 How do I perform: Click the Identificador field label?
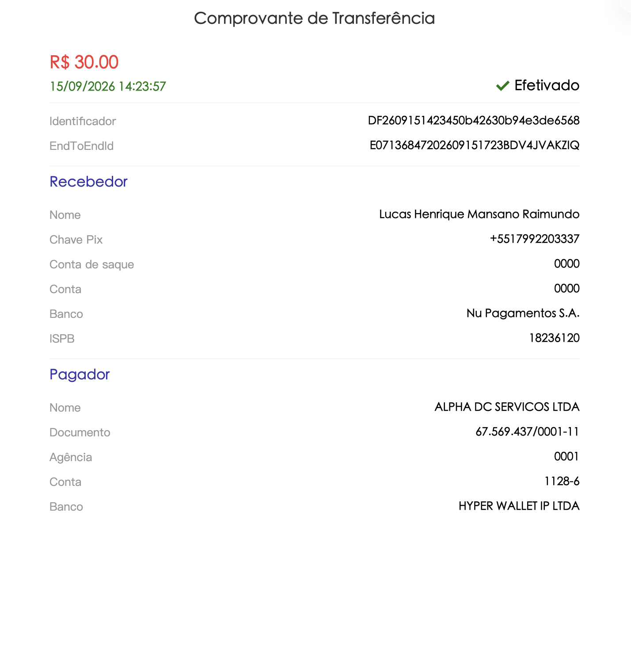(x=83, y=122)
